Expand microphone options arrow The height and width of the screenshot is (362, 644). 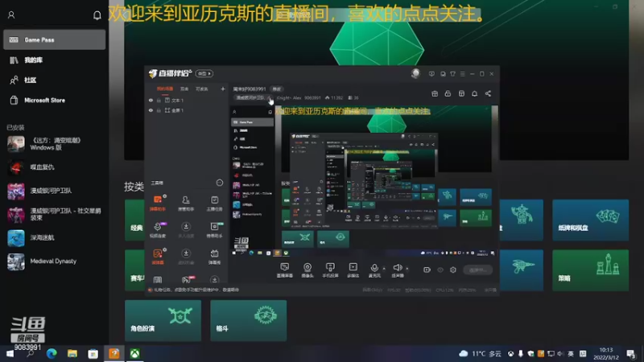coord(384,269)
